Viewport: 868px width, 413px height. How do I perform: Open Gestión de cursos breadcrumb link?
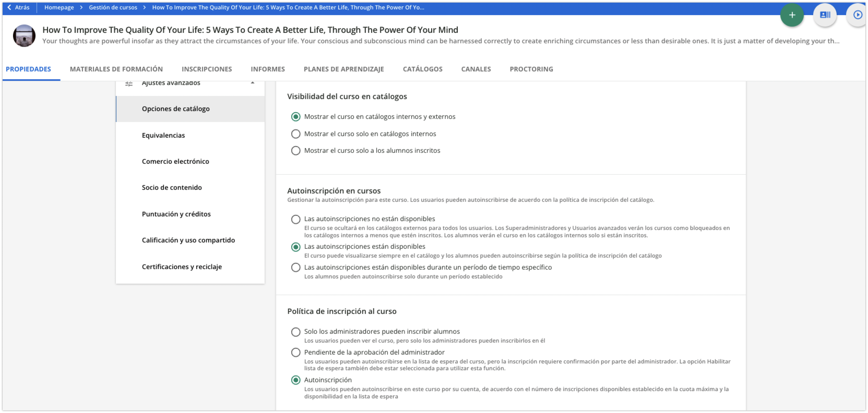point(113,7)
